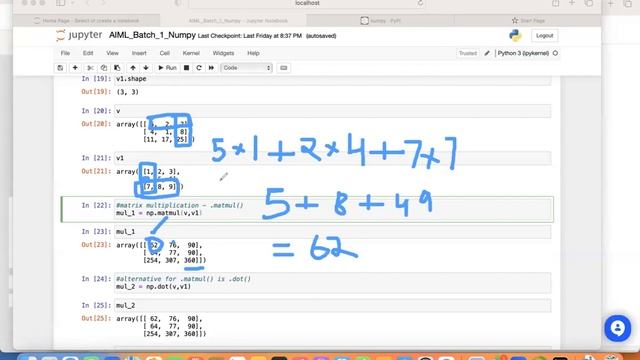Click the Last Checkpoint timestamp text
This screenshot has height=360, width=640.
point(250,36)
